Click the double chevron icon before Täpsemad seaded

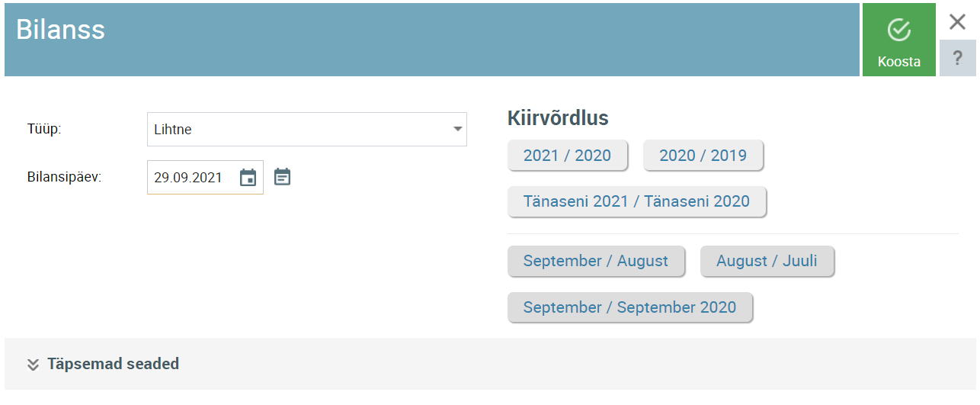[x=33, y=364]
